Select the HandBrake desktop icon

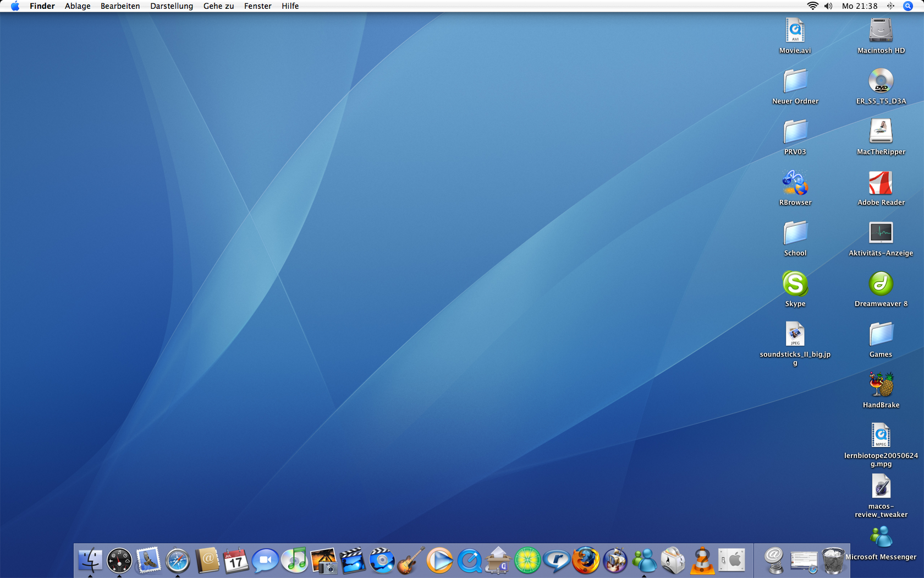click(881, 385)
